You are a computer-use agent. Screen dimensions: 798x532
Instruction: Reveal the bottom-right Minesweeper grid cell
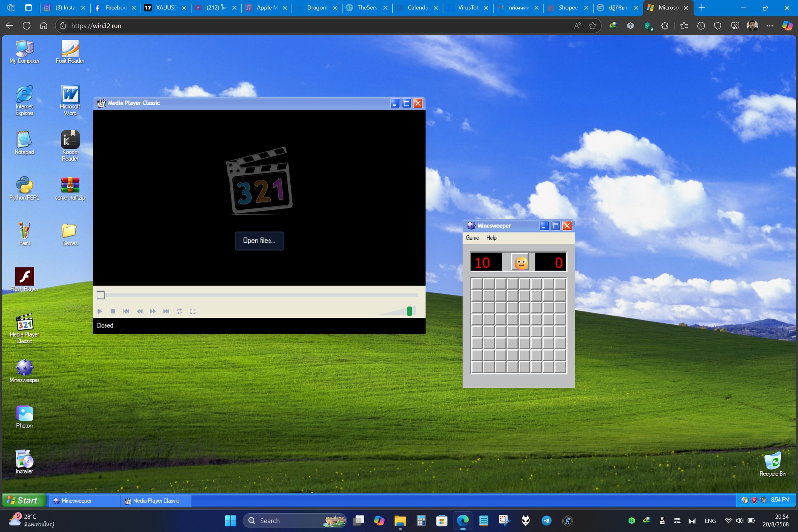560,367
